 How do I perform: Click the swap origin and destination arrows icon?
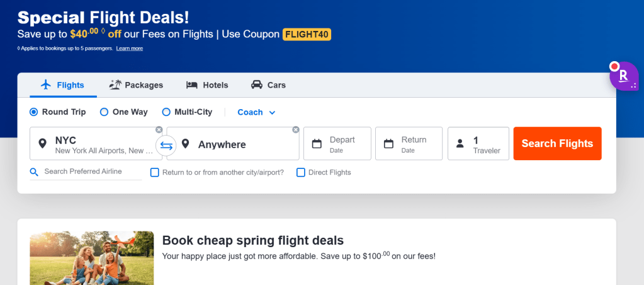point(166,145)
